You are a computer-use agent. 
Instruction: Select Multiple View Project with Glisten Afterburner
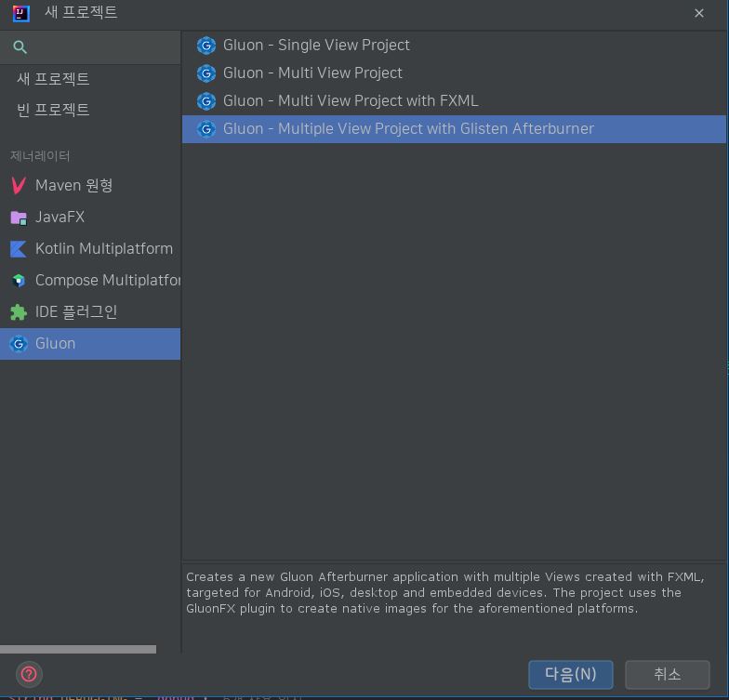click(454, 128)
